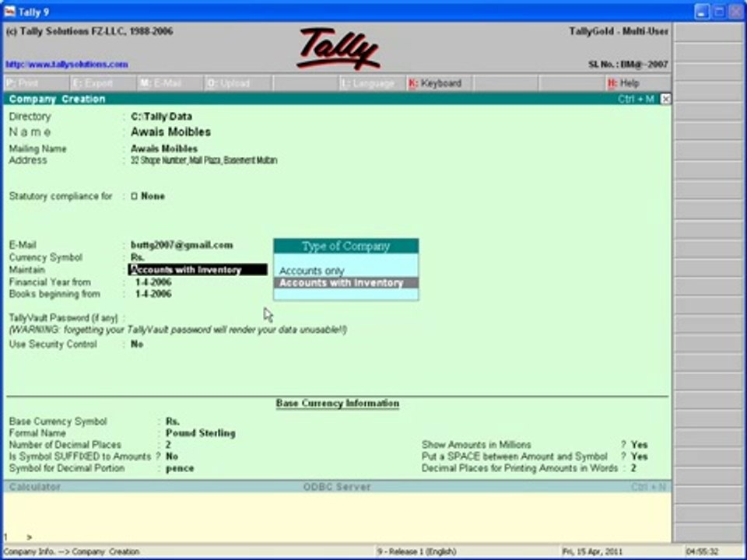Click the Base Currency Information heading
Viewport: 747px width, 560px height.
[x=337, y=404]
